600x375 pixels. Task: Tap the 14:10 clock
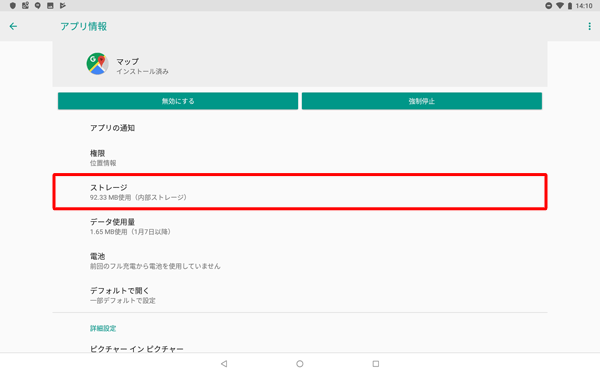584,6
